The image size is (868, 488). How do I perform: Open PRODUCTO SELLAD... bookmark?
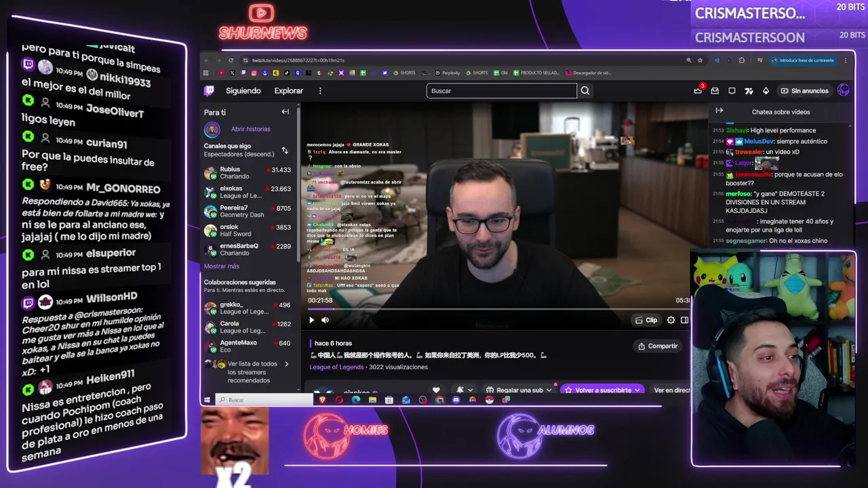[536, 73]
